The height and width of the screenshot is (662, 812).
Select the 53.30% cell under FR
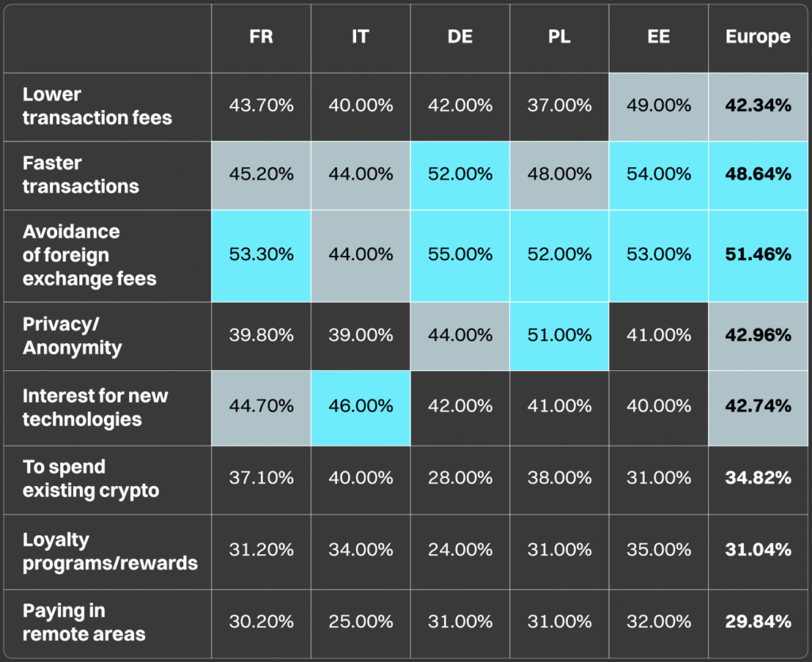click(261, 254)
